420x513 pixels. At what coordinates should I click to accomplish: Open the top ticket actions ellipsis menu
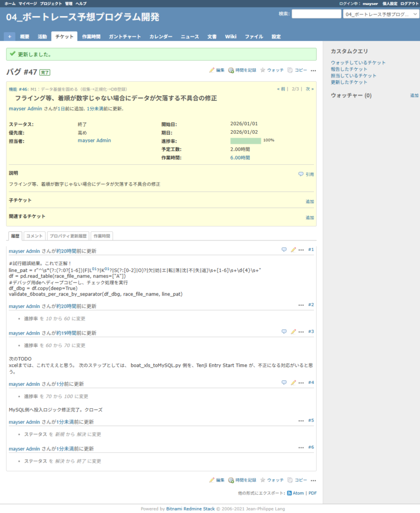[x=313, y=71]
